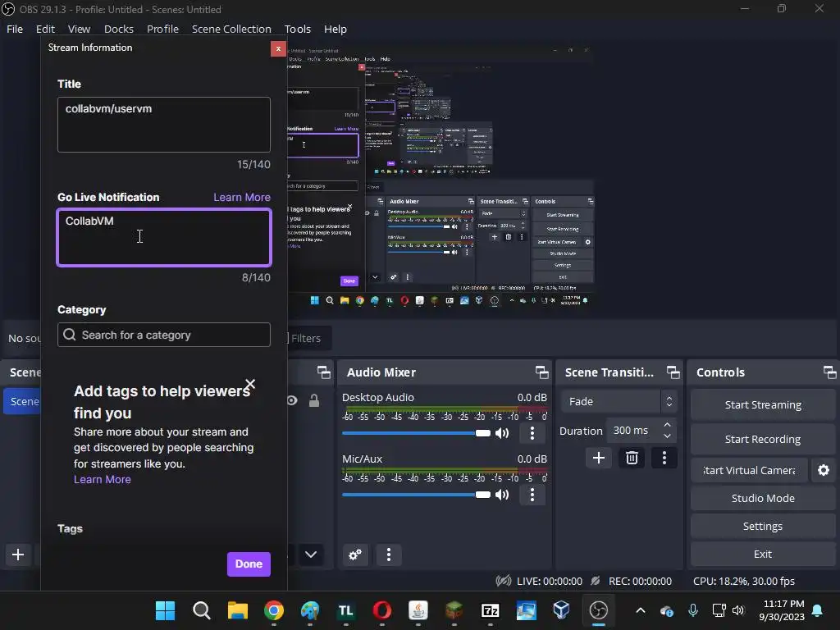Screen dimensions: 840x630
Task: Pop out the Audio Mixer dock
Action: (x=541, y=372)
